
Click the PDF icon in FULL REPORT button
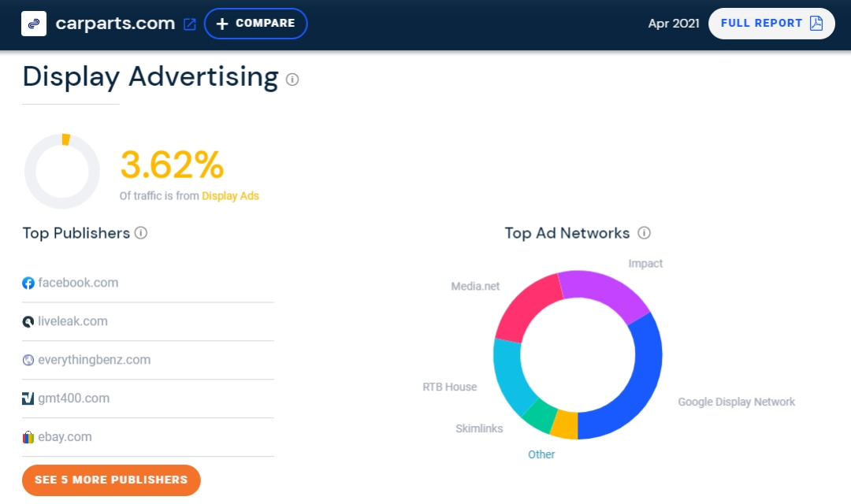[x=815, y=24]
